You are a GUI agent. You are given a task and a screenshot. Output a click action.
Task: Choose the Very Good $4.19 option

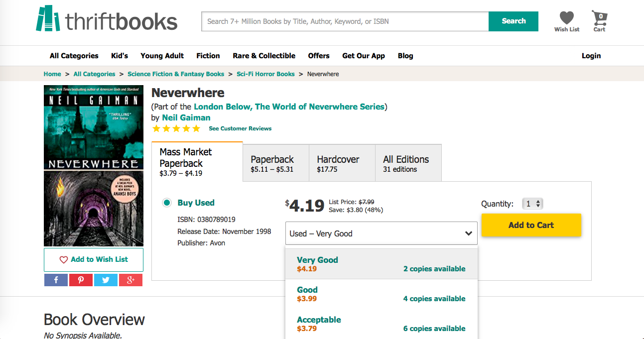[382, 264]
